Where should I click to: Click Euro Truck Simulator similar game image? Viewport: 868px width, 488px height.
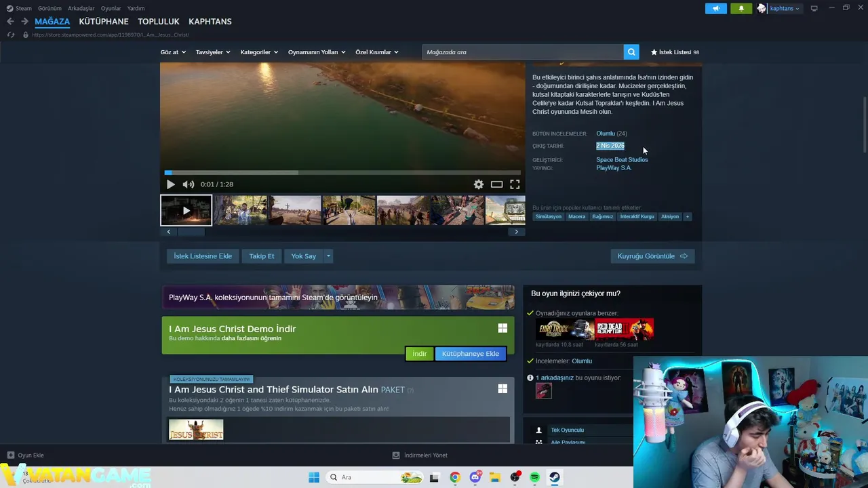pos(565,329)
